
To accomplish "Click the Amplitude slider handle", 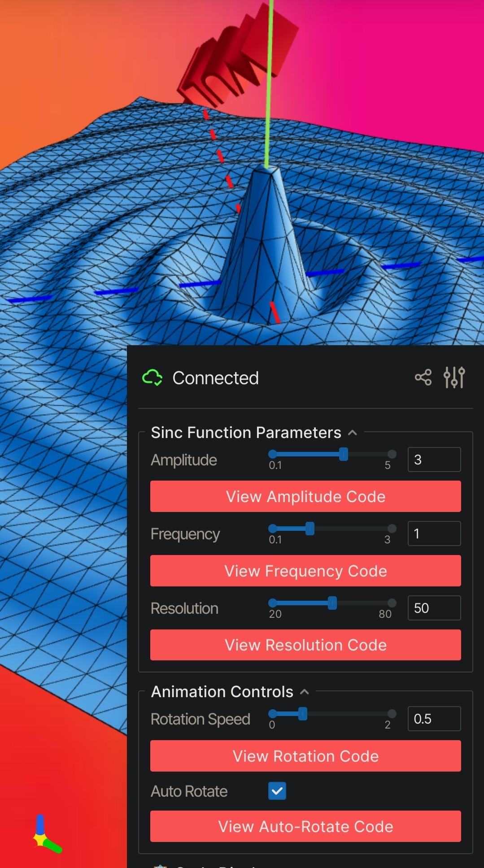I will click(344, 454).
